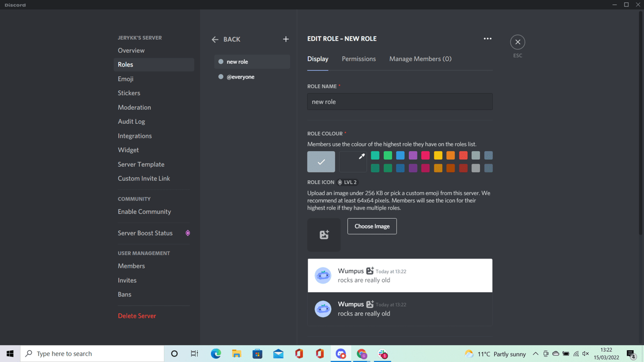Open Task View on the taskbar
The height and width of the screenshot is (362, 644).
click(194, 353)
